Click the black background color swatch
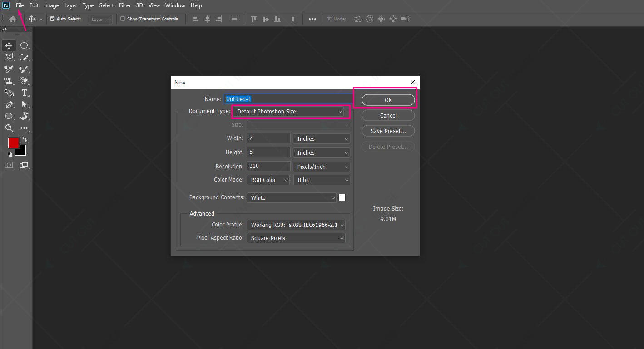 click(x=22, y=152)
